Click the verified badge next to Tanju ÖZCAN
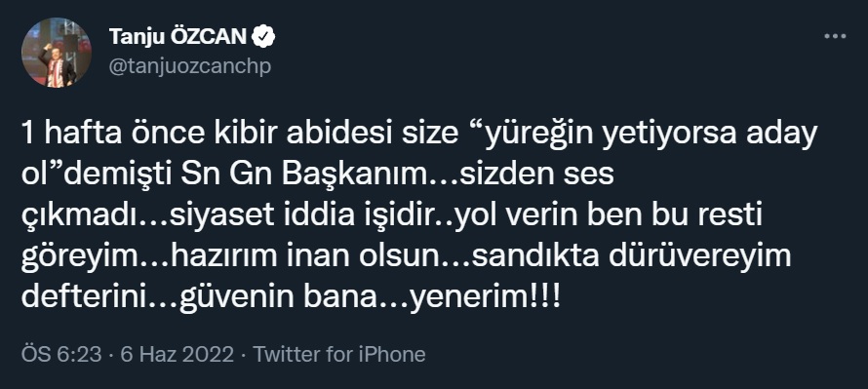The height and width of the screenshot is (389, 868). point(263,37)
